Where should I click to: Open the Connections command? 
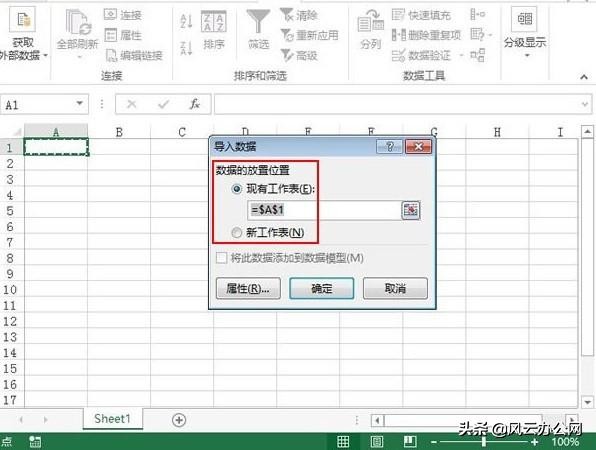point(123,15)
